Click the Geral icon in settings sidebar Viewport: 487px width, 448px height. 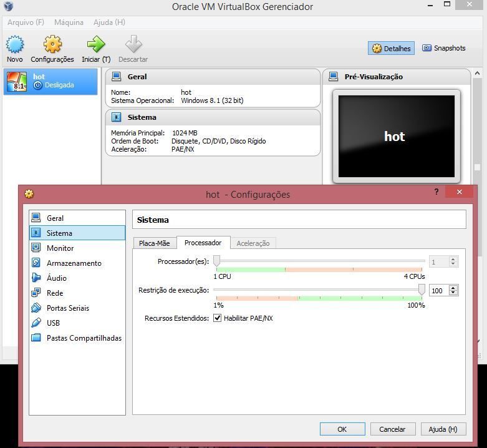(36, 218)
